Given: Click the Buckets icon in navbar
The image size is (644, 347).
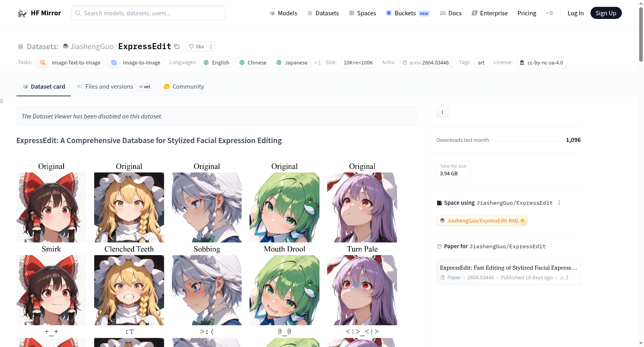Looking at the screenshot, I should (389, 13).
